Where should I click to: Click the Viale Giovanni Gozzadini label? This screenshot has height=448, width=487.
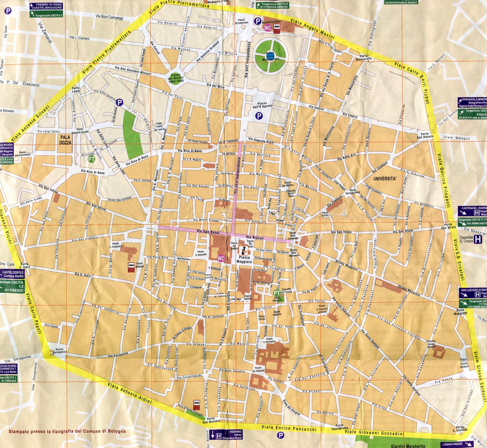[x=374, y=432]
